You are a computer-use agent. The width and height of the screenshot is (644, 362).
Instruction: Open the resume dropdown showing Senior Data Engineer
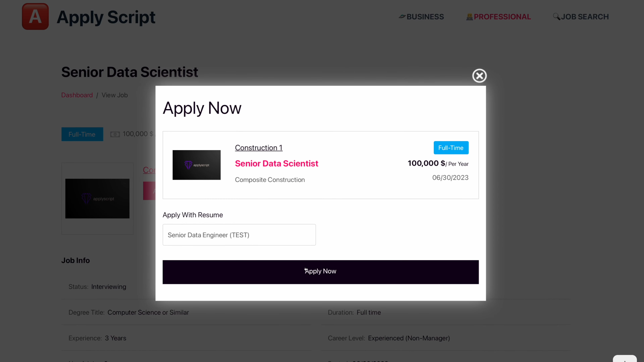click(x=239, y=235)
